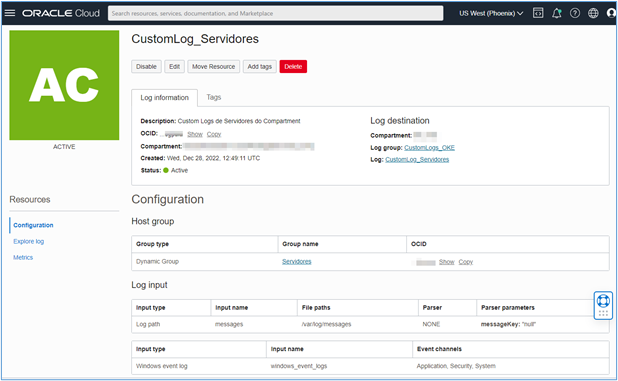Open the Servidores dynamic group link
This screenshot has width=618, height=381.
tap(296, 262)
